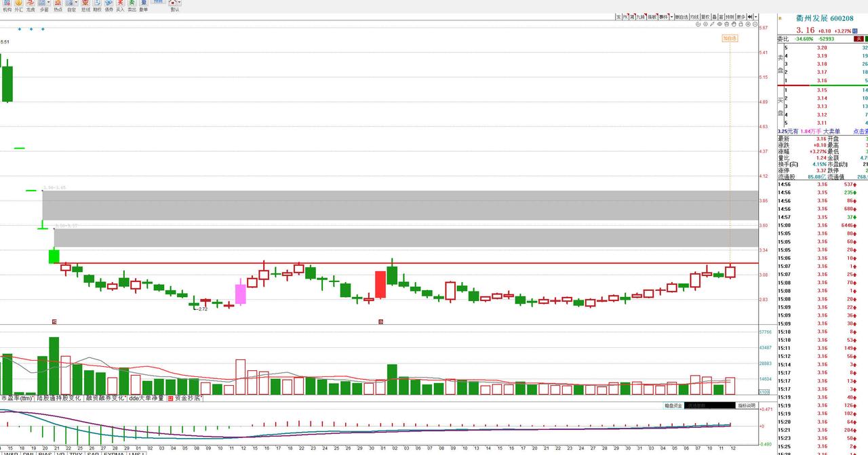This screenshot has width=868, height=455.
Task: Click the X100 volume scale label
Action: point(764,392)
